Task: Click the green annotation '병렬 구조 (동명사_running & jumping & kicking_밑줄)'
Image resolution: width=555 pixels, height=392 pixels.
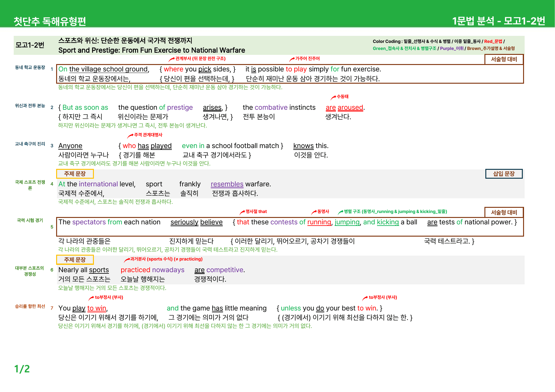Action: (395, 211)
